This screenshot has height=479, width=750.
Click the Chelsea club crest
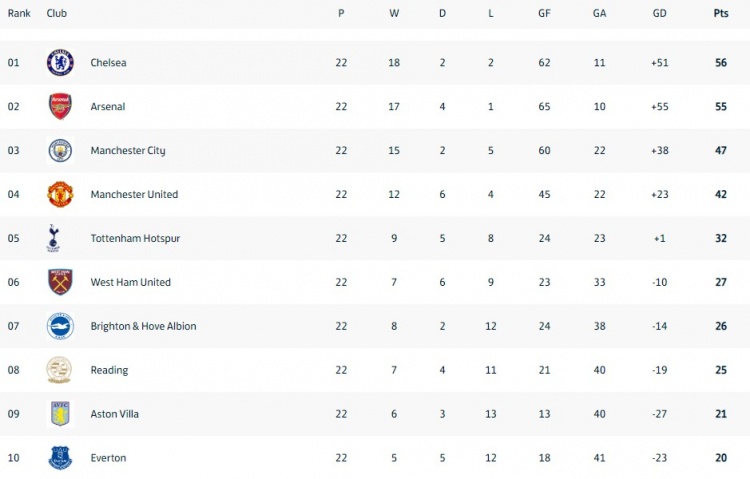coord(60,63)
